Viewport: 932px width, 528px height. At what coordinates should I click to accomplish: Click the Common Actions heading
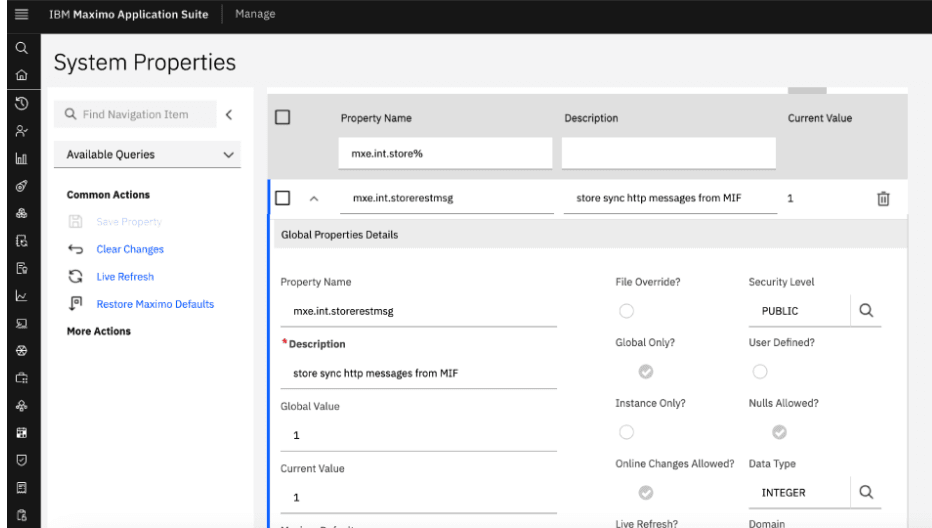tap(108, 194)
